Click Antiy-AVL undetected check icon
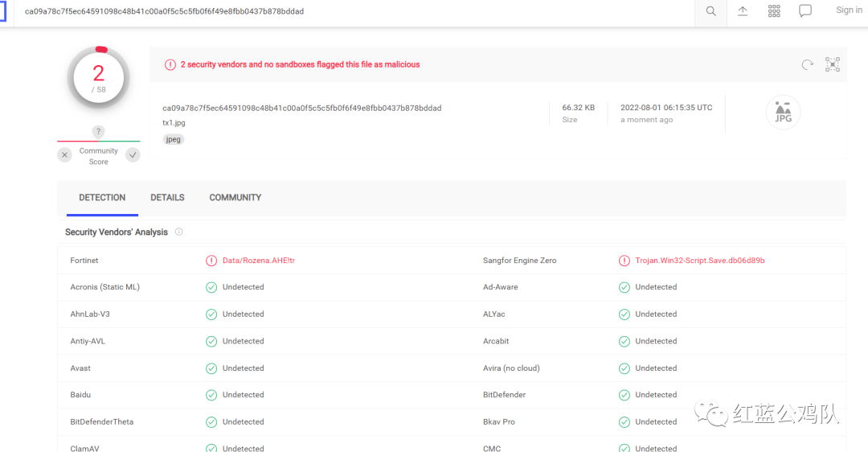The image size is (868, 452). click(x=211, y=341)
